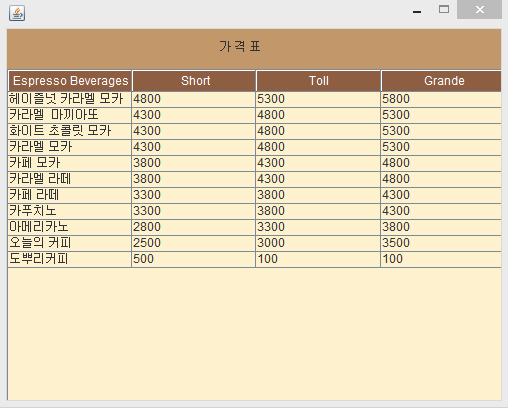Click Grande price 4300 in 카페 라떼 row
508x408 pixels.
(x=441, y=195)
